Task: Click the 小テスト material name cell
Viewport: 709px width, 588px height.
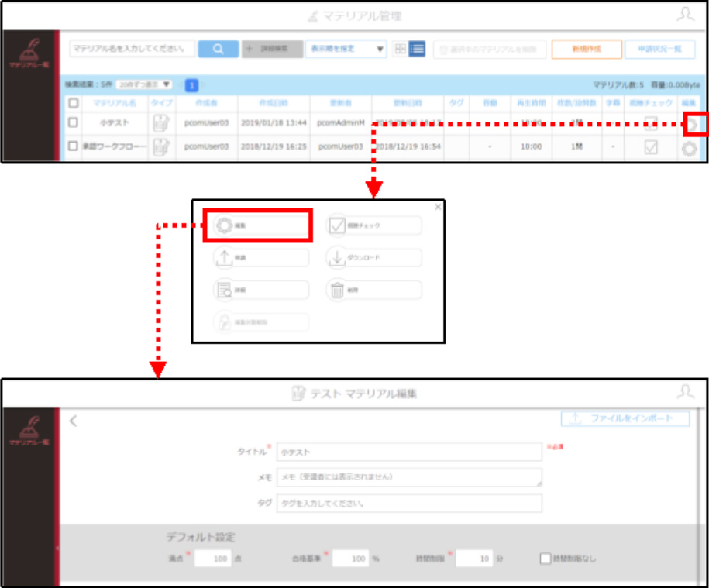Action: click(115, 122)
